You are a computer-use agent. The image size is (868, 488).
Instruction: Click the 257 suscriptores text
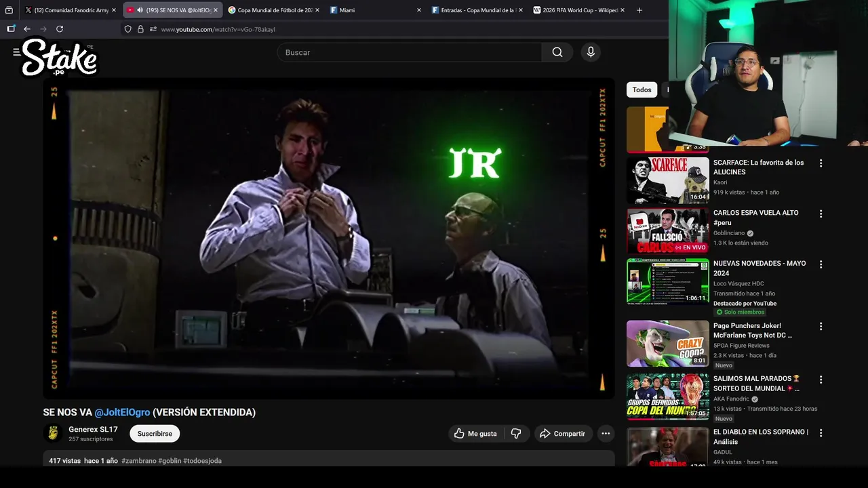point(91,439)
